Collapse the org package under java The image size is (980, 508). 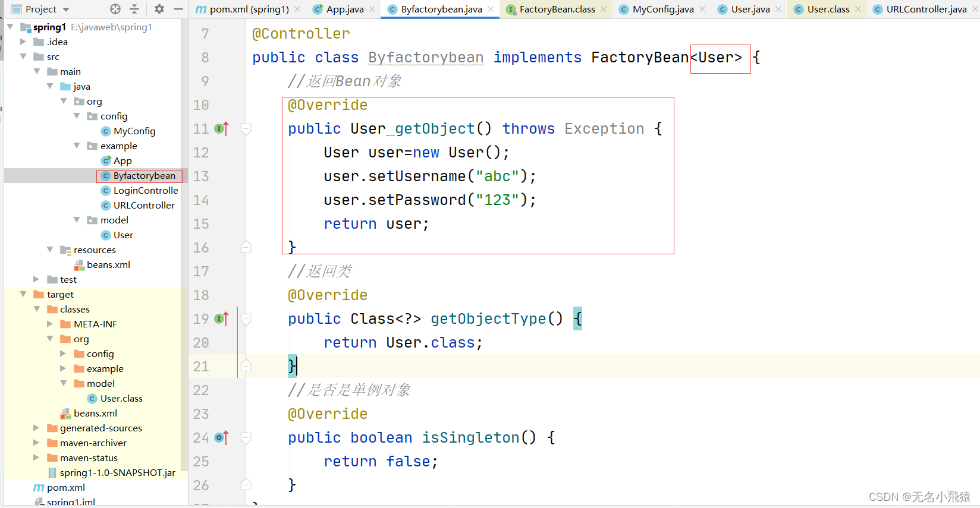click(x=64, y=101)
